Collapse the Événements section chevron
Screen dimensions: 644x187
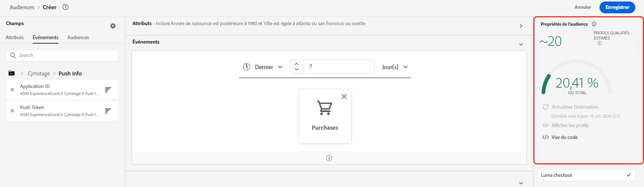pyautogui.click(x=521, y=44)
